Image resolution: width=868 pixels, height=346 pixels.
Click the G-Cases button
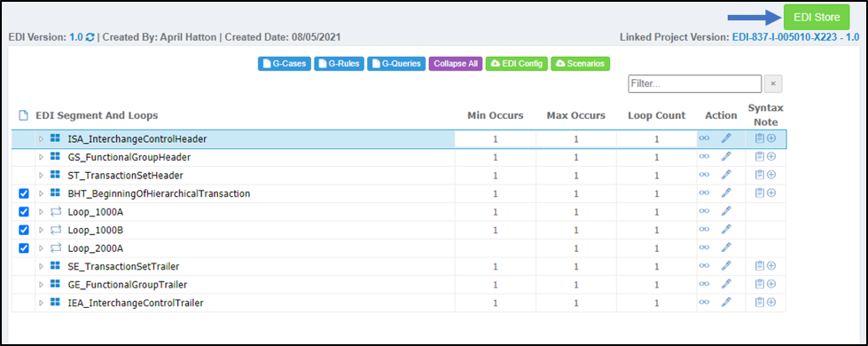[284, 64]
